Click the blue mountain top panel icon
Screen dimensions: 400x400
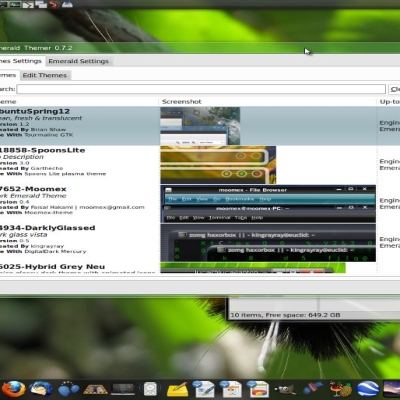point(67,4)
